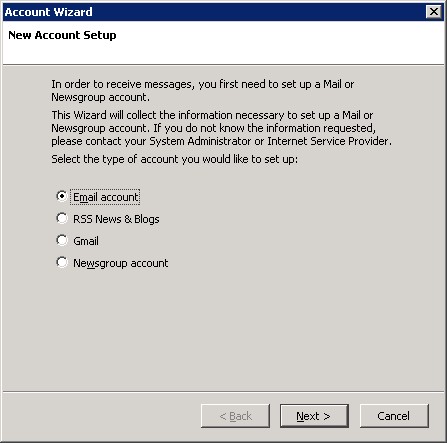Click the New Account Setup heading
447x443 pixels.
(62, 35)
